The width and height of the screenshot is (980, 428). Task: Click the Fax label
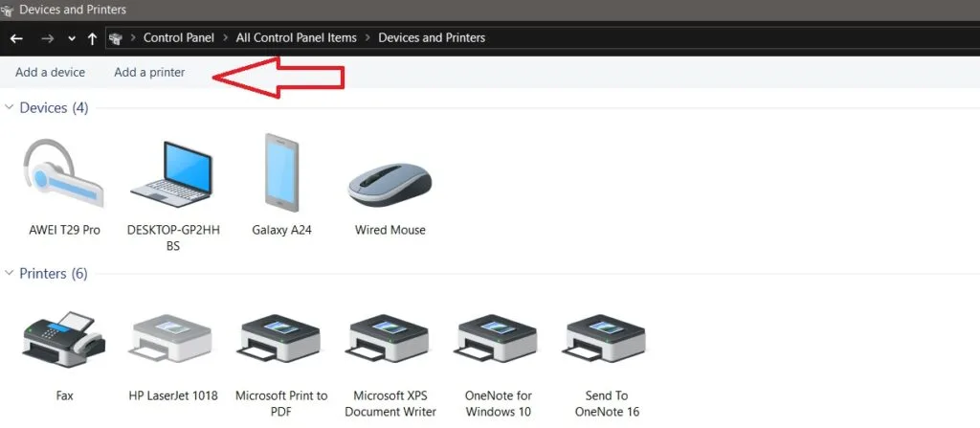pos(64,395)
